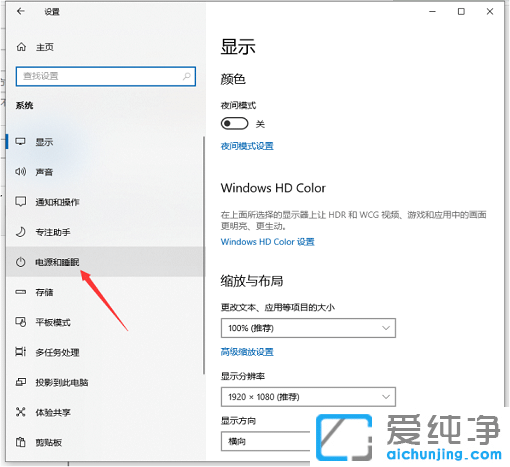Toggle the 夜间模式 switch
510x467 pixels.
pyautogui.click(x=234, y=124)
